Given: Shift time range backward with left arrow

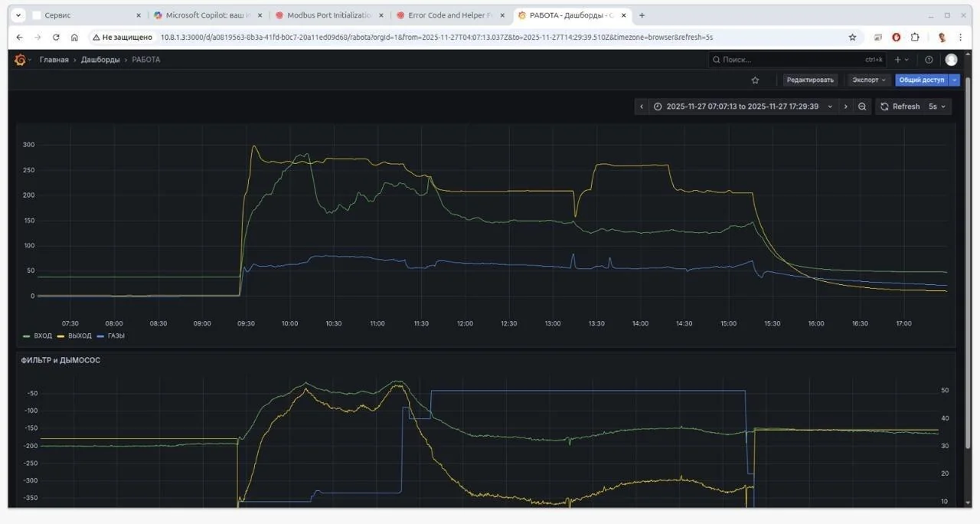Looking at the screenshot, I should (642, 106).
